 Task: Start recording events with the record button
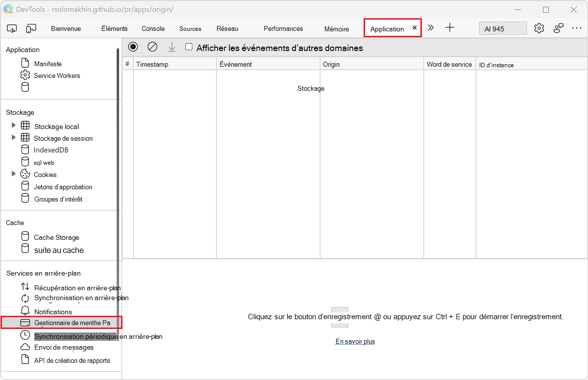pyautogui.click(x=133, y=47)
